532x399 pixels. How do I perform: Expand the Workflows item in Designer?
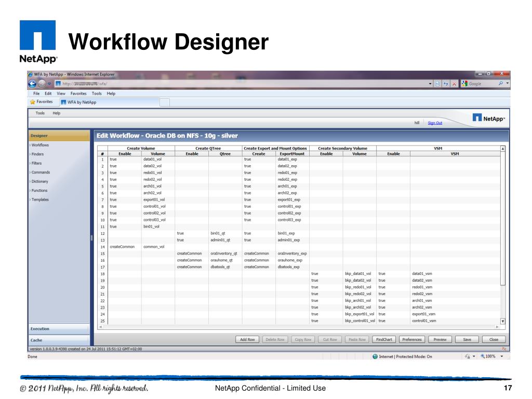(x=39, y=145)
